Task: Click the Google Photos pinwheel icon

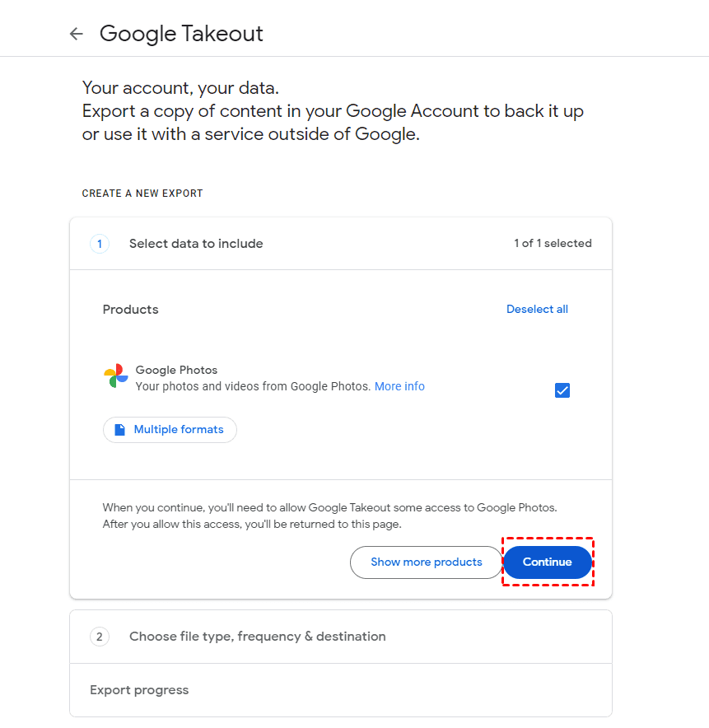Action: (x=116, y=376)
